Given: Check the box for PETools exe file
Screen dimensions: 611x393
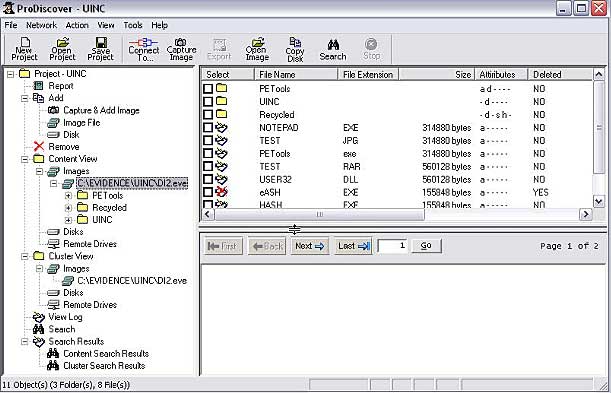Looking at the screenshot, I should pyautogui.click(x=208, y=153).
